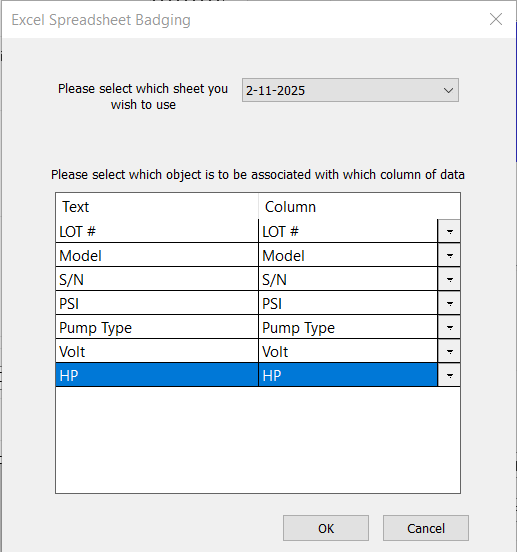The height and width of the screenshot is (552, 517).
Task: Expand the HP column dropdown arrow
Action: pos(449,375)
